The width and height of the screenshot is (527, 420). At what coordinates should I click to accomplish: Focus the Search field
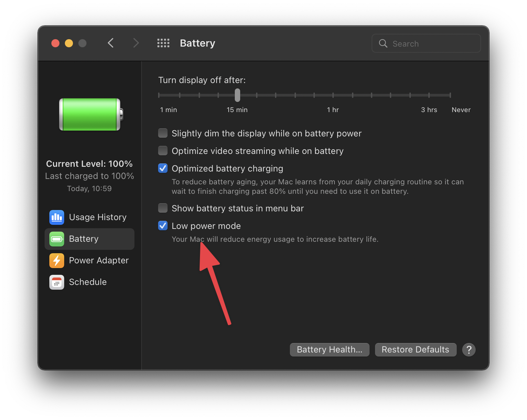coord(426,43)
